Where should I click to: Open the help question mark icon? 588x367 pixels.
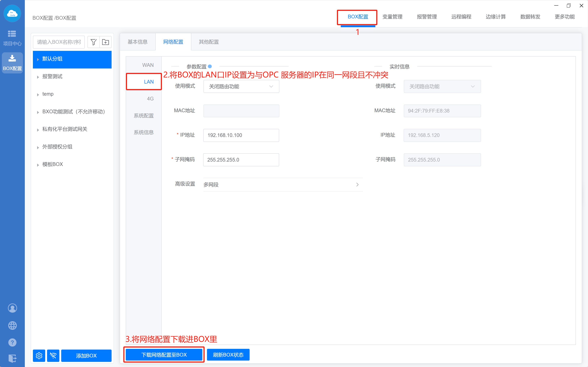coord(12,342)
